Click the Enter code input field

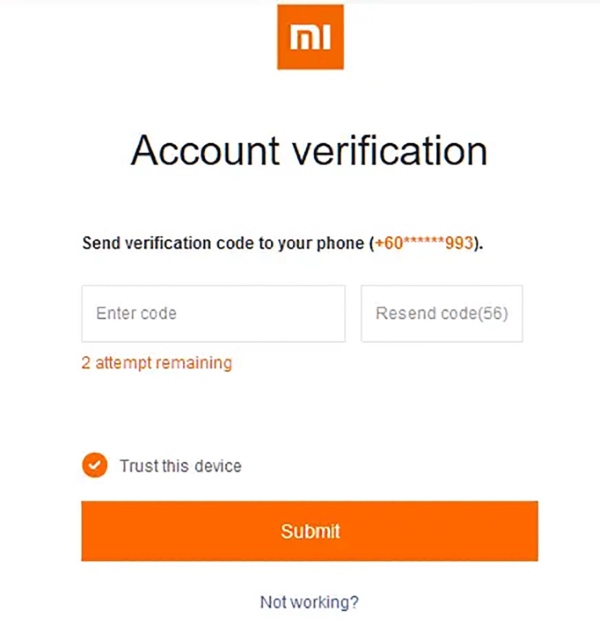coord(213,313)
